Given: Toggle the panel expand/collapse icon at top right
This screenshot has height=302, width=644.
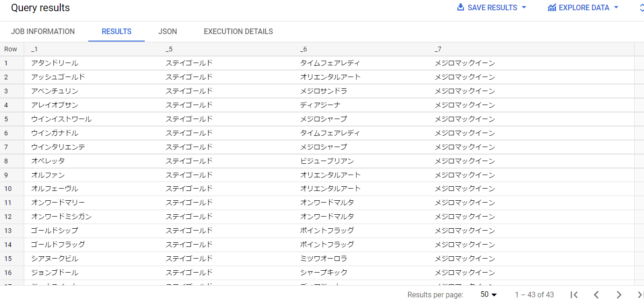Looking at the screenshot, I should (x=641, y=7).
